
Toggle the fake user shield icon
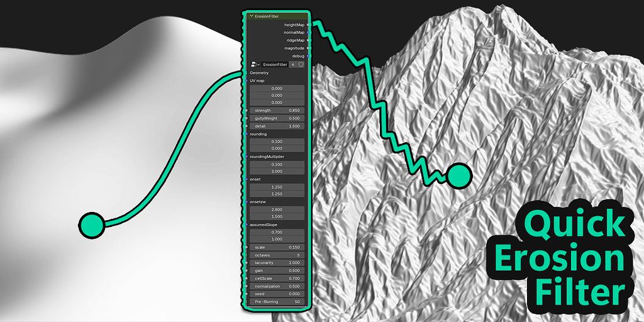click(301, 65)
